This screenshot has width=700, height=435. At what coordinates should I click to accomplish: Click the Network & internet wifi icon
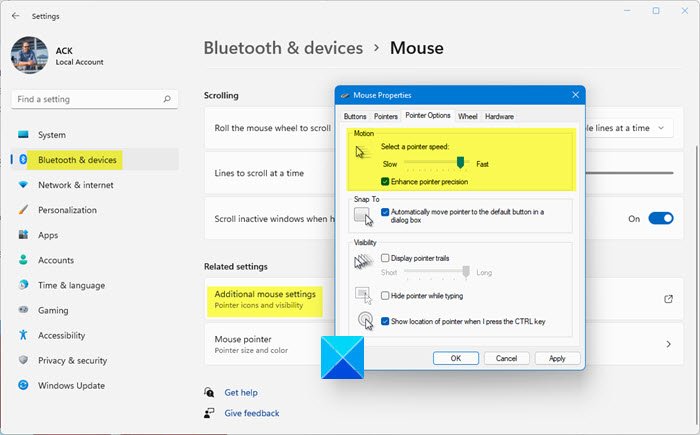tap(23, 184)
